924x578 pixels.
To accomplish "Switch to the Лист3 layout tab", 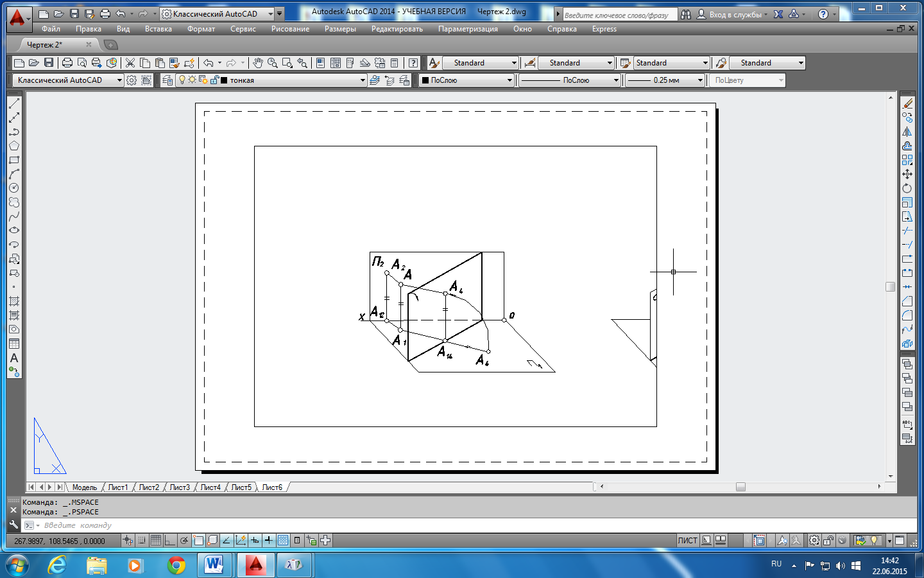I will (x=180, y=487).
